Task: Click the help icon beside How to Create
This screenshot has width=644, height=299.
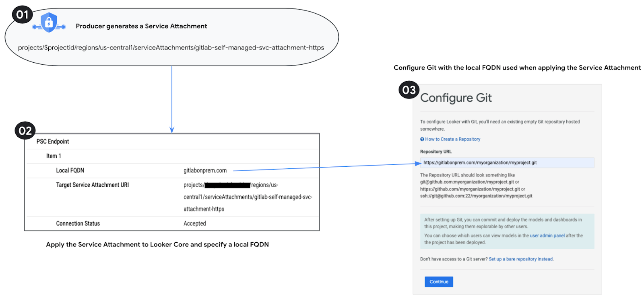Action: [422, 139]
